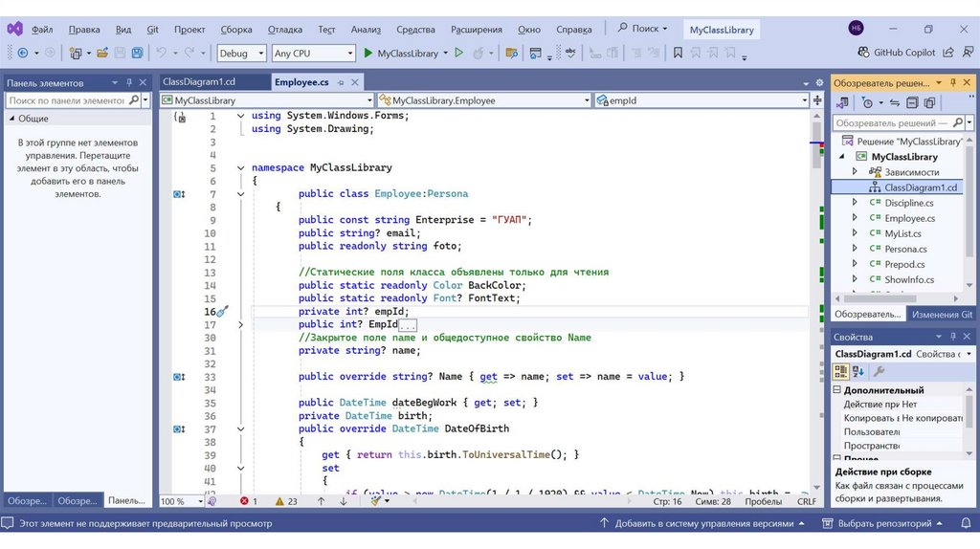Click the Collapse All icon in Solution Explorer

(x=913, y=102)
